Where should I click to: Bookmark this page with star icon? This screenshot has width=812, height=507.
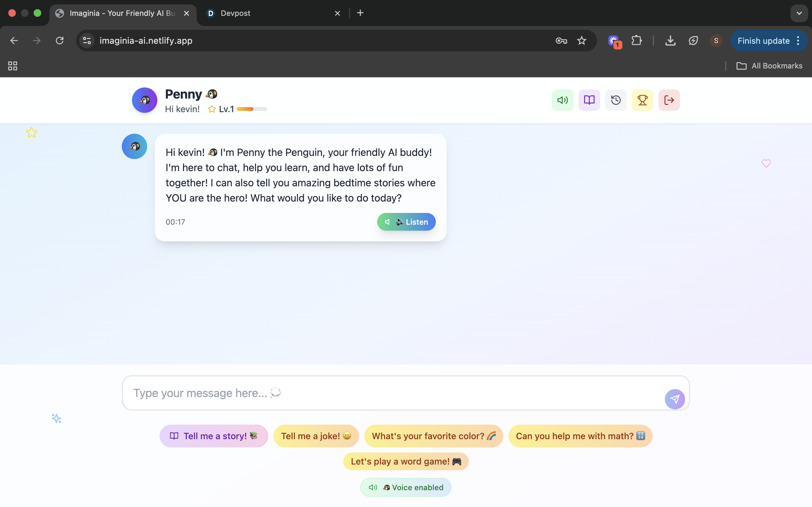point(581,41)
